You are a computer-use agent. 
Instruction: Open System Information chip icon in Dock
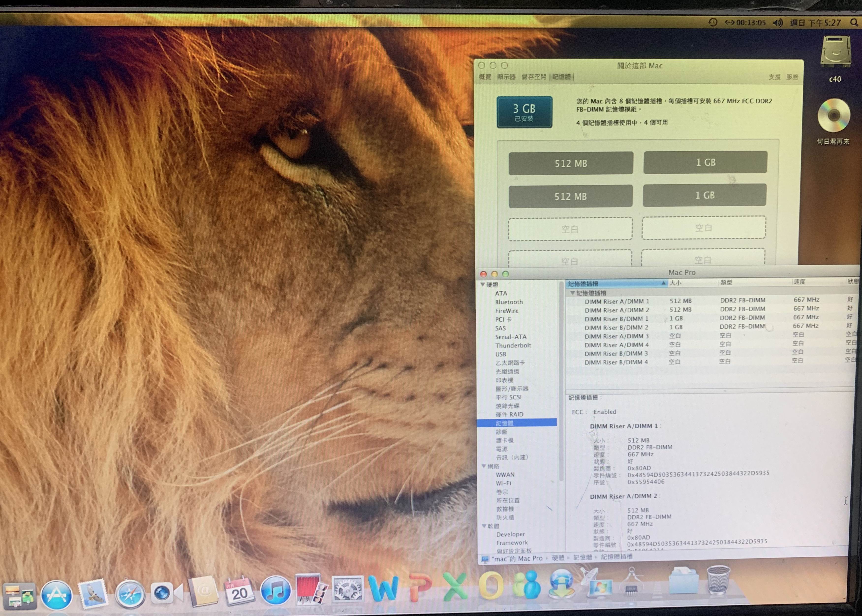[x=632, y=582]
